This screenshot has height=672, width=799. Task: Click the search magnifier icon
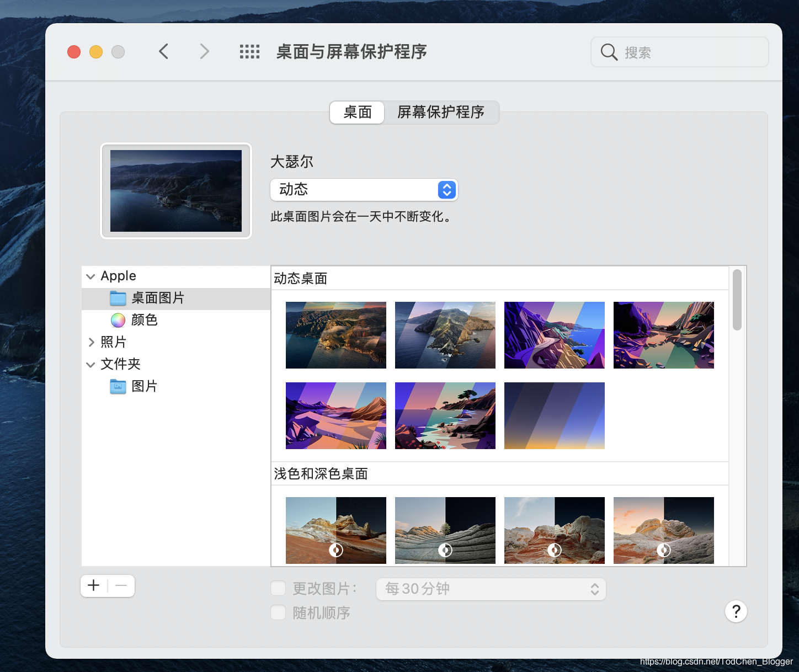[x=608, y=52]
